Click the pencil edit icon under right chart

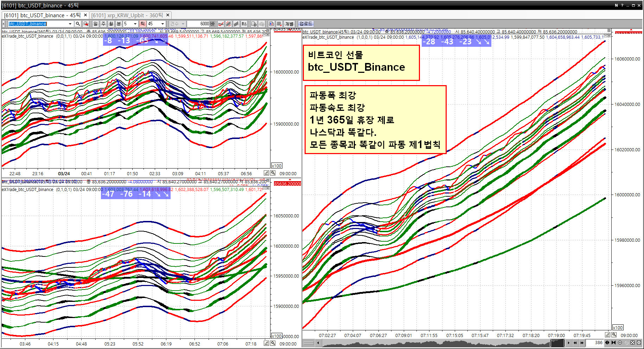coord(608,335)
